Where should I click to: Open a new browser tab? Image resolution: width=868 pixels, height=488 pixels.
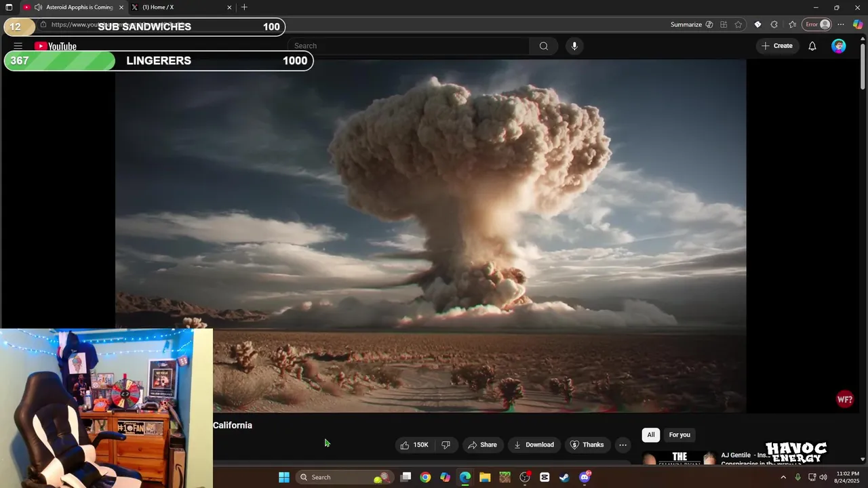pyautogui.click(x=244, y=7)
